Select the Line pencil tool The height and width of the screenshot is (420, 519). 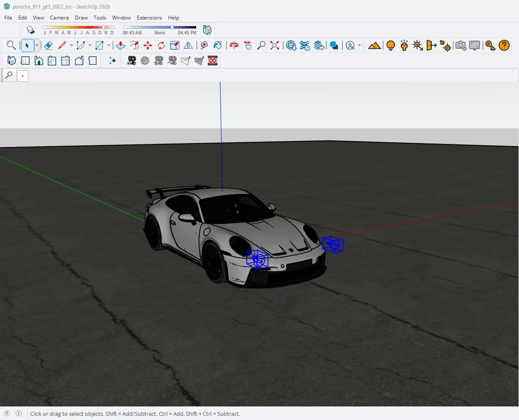pos(62,45)
